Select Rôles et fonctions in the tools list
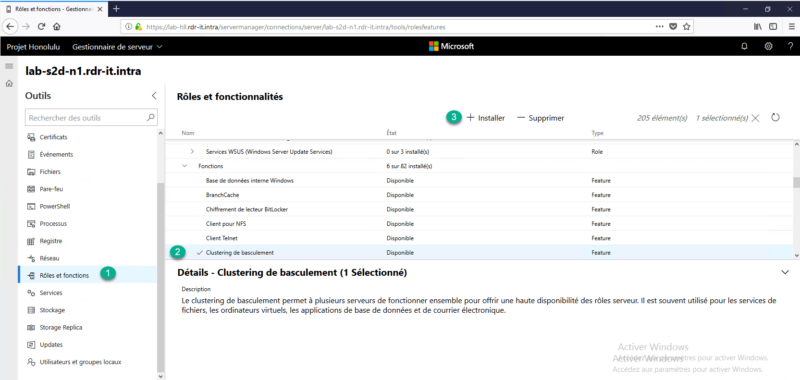This screenshot has width=800, height=380. click(87, 275)
